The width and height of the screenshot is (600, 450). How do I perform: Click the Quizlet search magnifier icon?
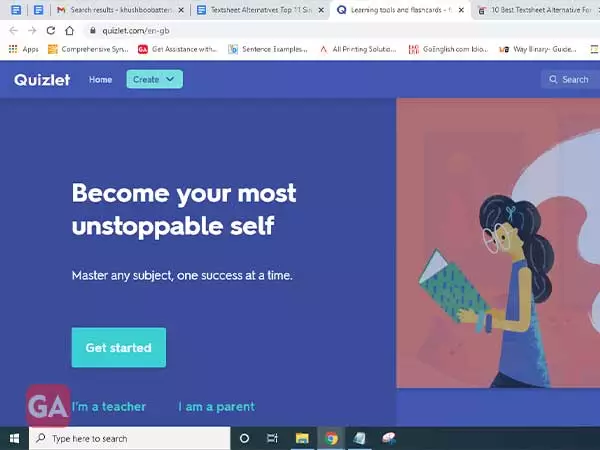pyautogui.click(x=553, y=79)
